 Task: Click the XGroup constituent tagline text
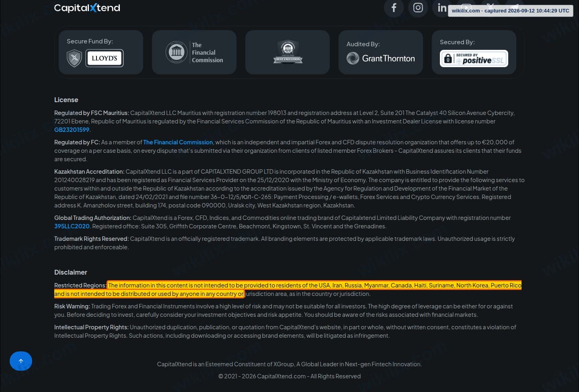pos(289,364)
